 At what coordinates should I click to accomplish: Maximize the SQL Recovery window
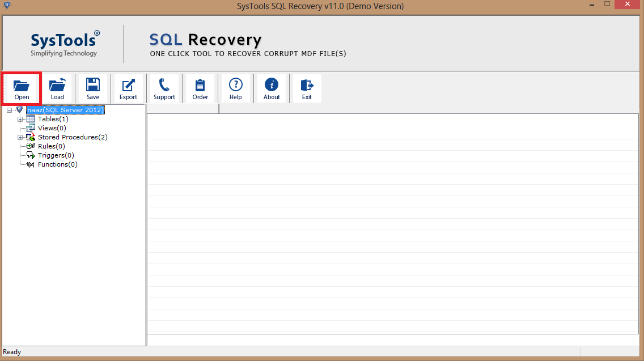point(607,4)
